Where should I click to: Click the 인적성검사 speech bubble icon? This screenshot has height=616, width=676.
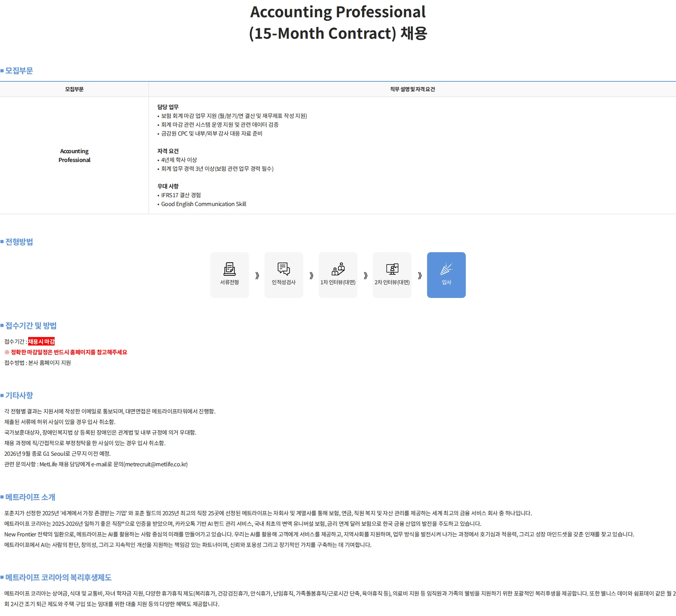tap(284, 269)
